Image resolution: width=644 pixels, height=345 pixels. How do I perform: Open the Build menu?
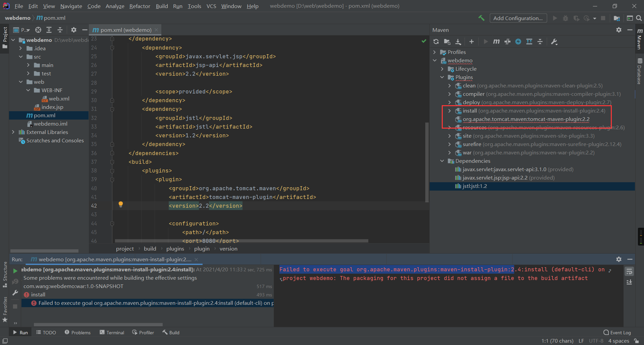tap(162, 6)
